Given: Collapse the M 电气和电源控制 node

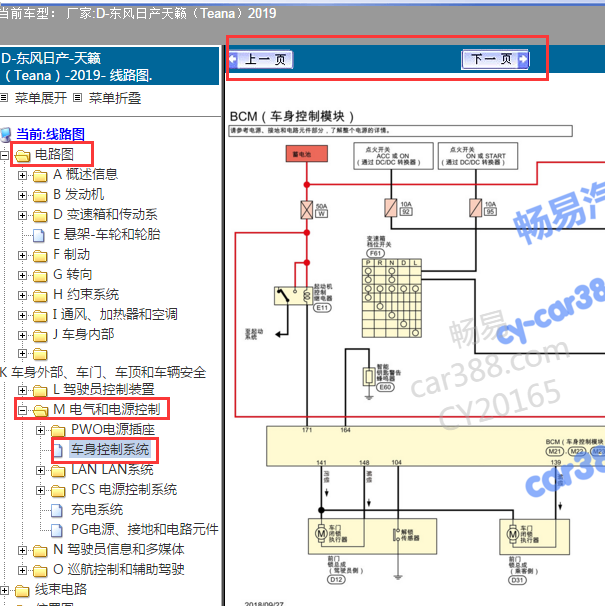Looking at the screenshot, I should coord(22,410).
